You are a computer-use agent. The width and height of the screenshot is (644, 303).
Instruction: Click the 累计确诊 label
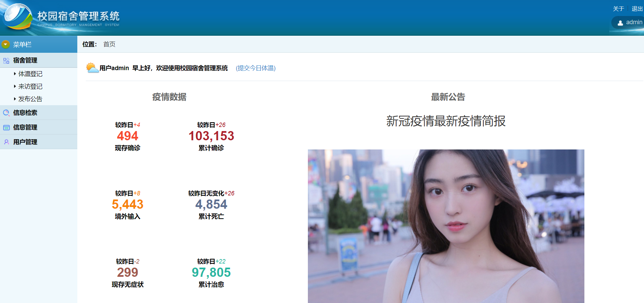point(211,148)
